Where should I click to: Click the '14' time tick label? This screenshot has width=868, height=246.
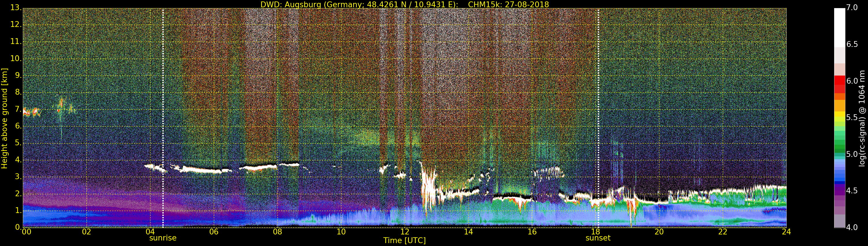tap(468, 232)
